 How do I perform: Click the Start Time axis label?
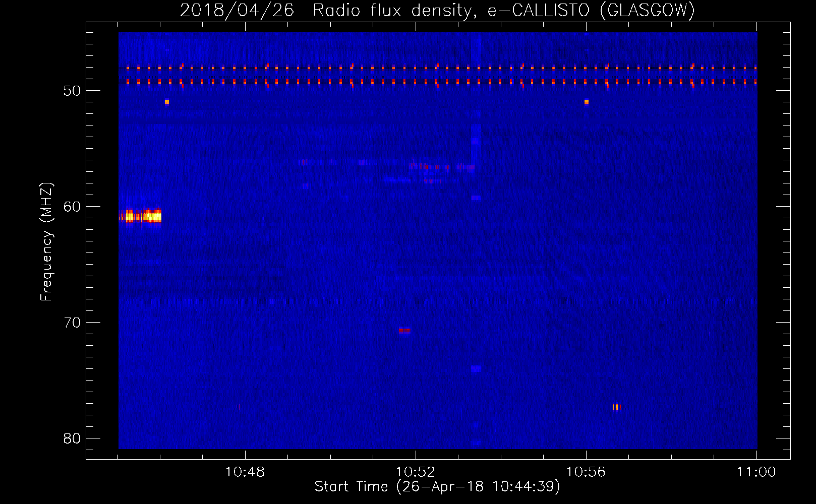(x=437, y=487)
